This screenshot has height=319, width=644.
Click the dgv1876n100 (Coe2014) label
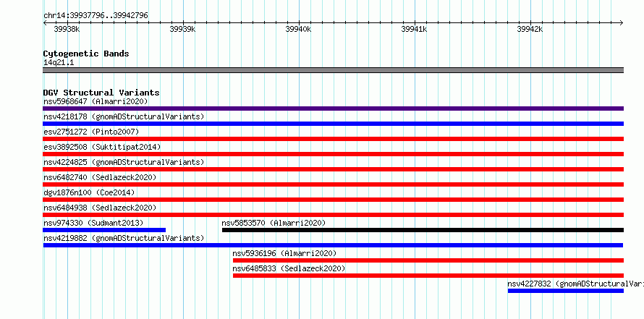(x=89, y=192)
